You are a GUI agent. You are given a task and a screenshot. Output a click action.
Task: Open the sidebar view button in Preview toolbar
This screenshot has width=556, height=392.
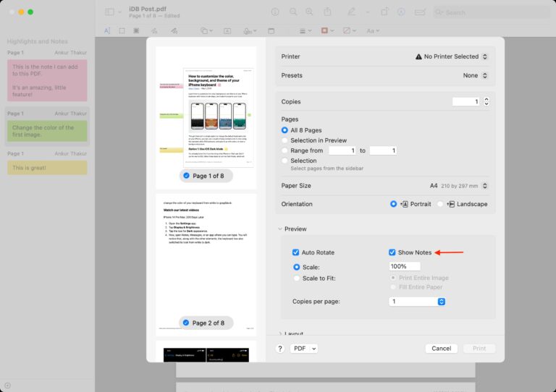(109, 12)
